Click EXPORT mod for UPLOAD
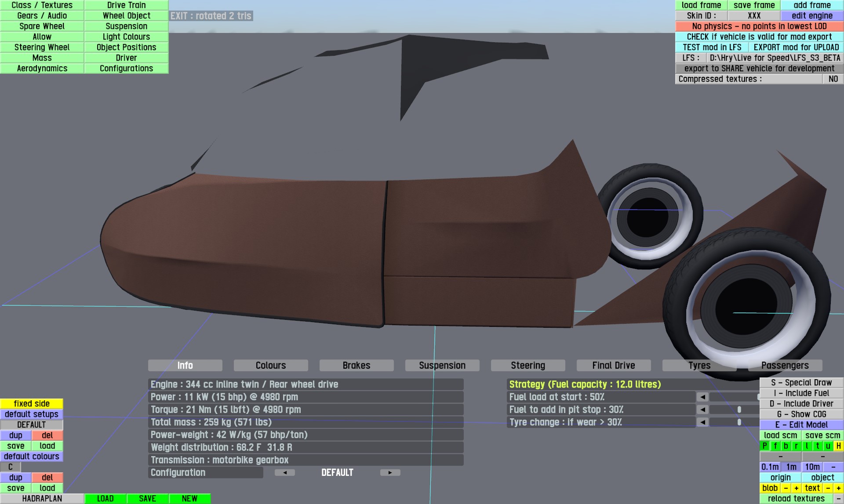The image size is (844, 504). [x=796, y=47]
